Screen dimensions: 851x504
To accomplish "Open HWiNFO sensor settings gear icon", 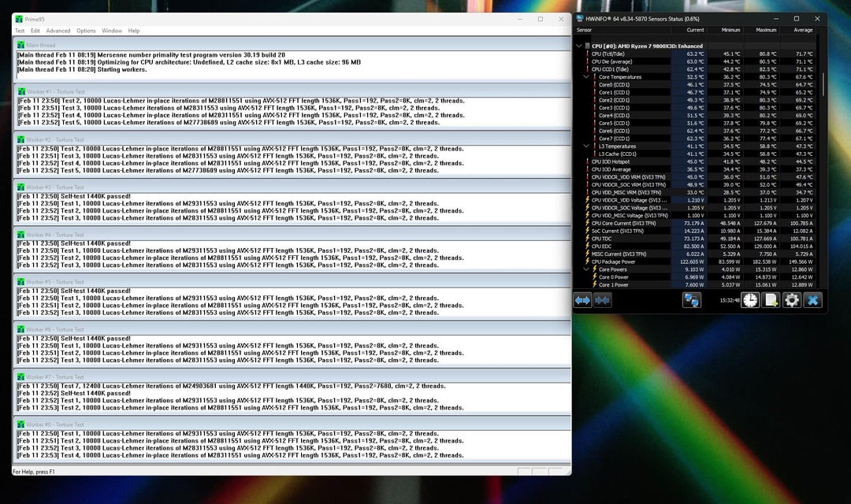I will point(791,300).
